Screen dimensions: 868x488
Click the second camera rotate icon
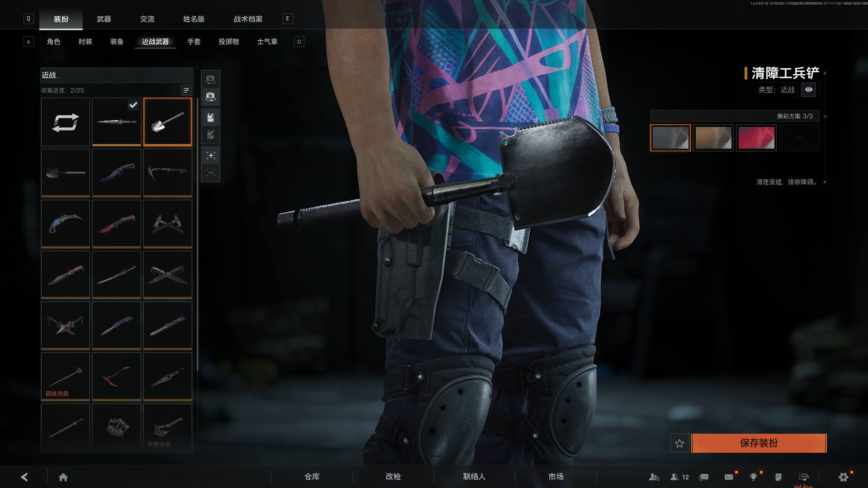pyautogui.click(x=211, y=96)
